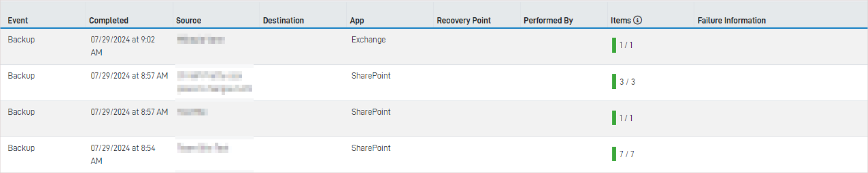Image resolution: width=868 pixels, height=173 pixels.
Task: Click the green status bar for 1 / 1 Exchange
Action: pyautogui.click(x=614, y=45)
